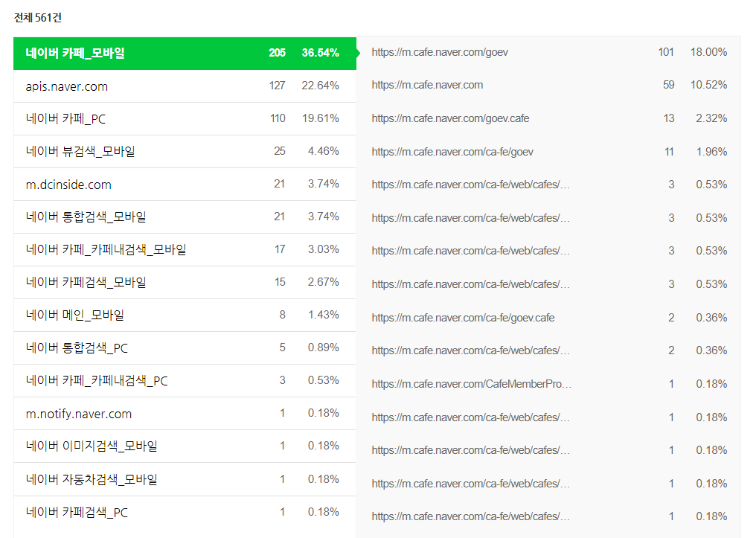Click count 110 for 네이버 카페_PC
Viewport: 756px width, 538px height.
click(x=278, y=118)
